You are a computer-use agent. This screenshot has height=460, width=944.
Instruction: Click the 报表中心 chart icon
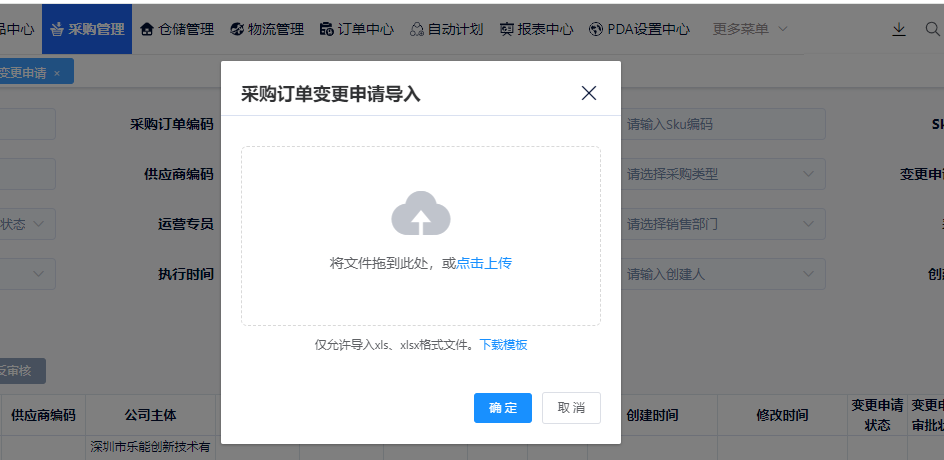pos(506,29)
